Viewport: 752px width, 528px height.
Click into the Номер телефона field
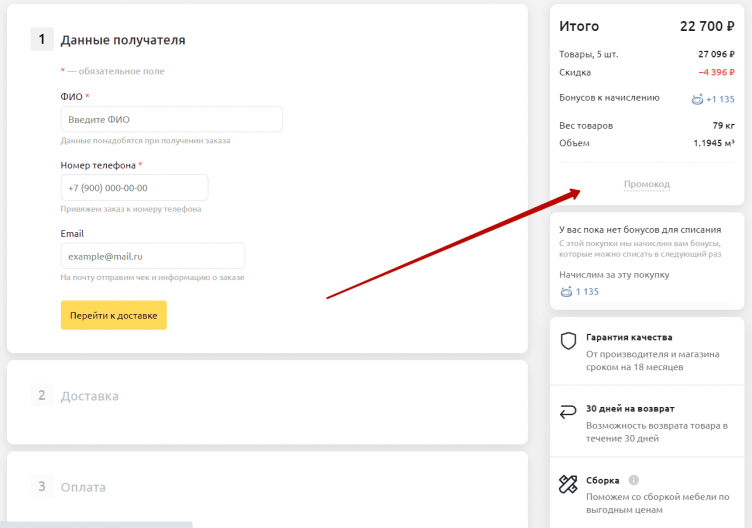[x=134, y=187]
